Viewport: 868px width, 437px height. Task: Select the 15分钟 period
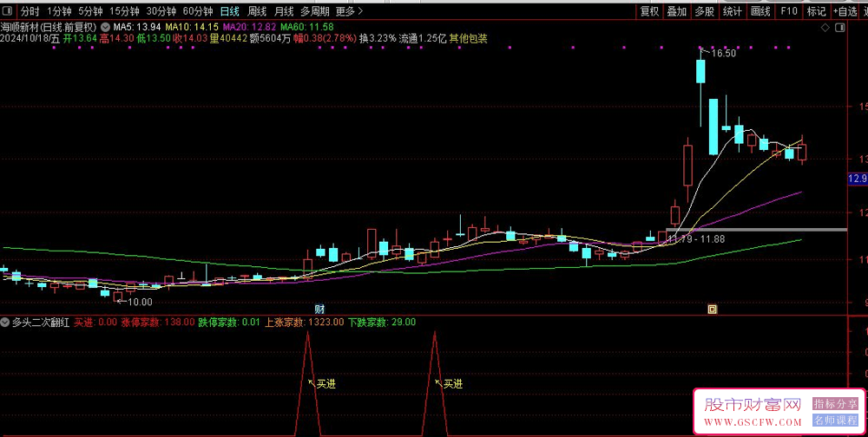click(124, 11)
